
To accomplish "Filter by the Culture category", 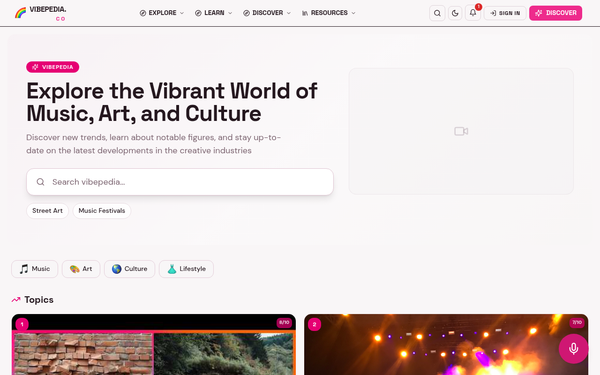I will [x=129, y=269].
